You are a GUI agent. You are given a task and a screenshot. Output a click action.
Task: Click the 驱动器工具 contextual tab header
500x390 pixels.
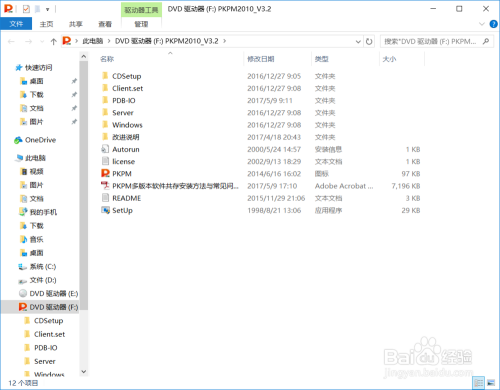141,10
